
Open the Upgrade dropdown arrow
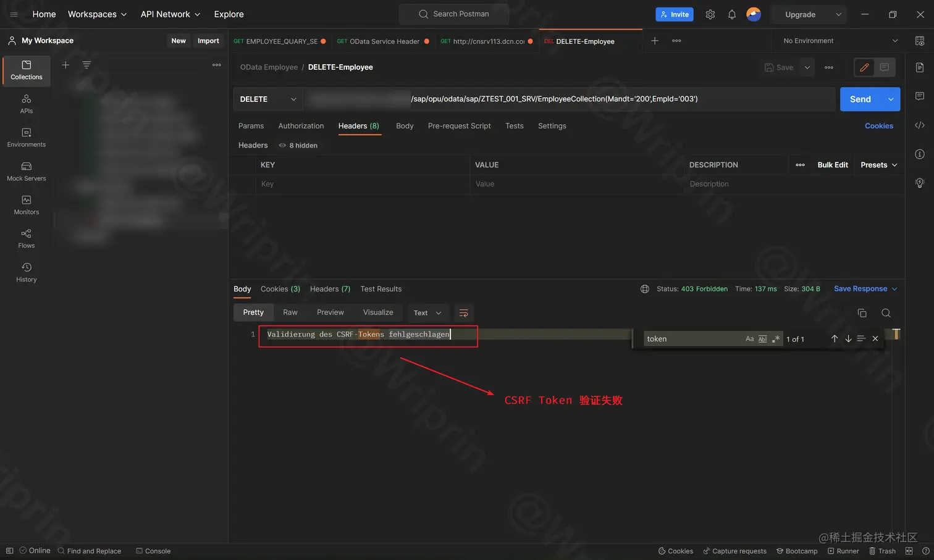pos(838,14)
